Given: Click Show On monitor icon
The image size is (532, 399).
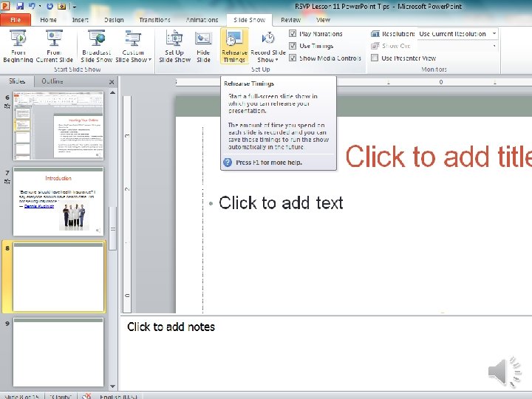Looking at the screenshot, I should [375, 46].
